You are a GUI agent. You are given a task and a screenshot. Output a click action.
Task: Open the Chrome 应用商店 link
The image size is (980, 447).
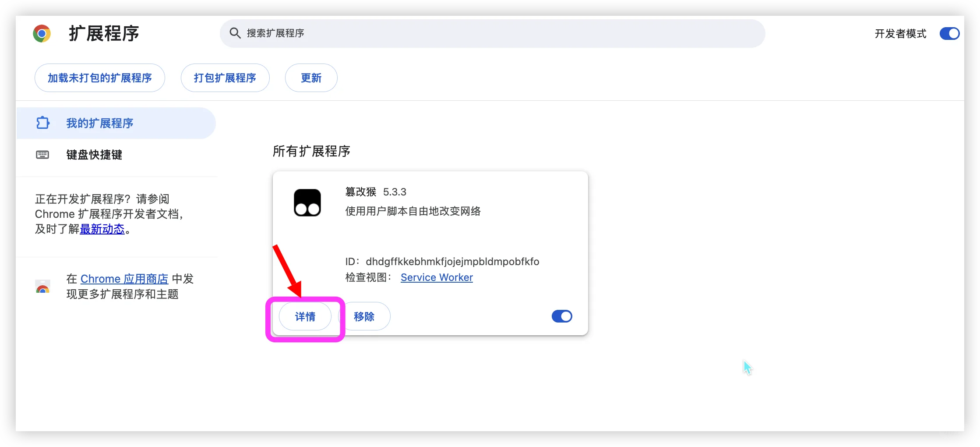(x=124, y=279)
